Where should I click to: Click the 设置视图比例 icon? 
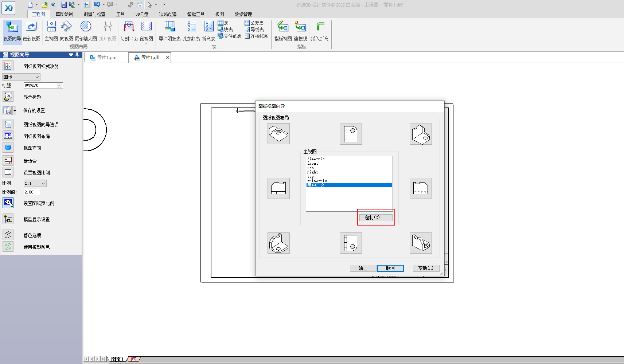tap(8, 172)
